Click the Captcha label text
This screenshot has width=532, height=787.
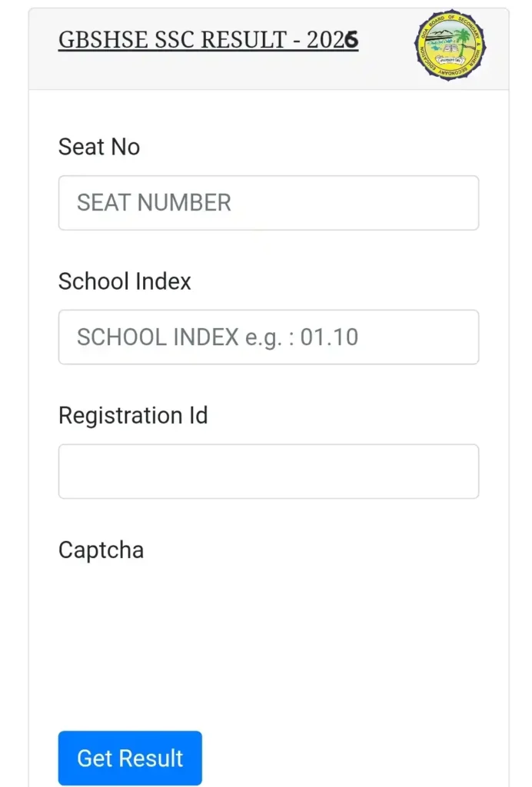tap(101, 550)
